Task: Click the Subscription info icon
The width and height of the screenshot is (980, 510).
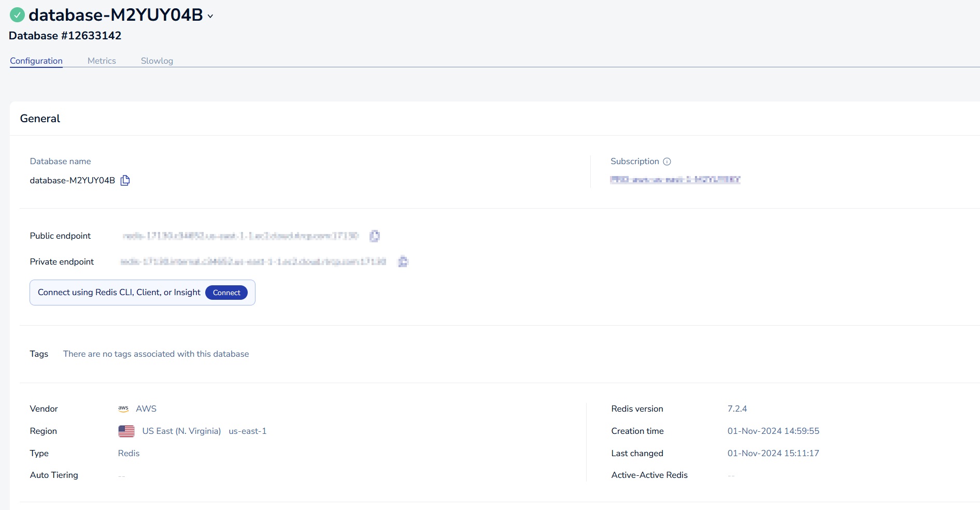Action: [666, 161]
